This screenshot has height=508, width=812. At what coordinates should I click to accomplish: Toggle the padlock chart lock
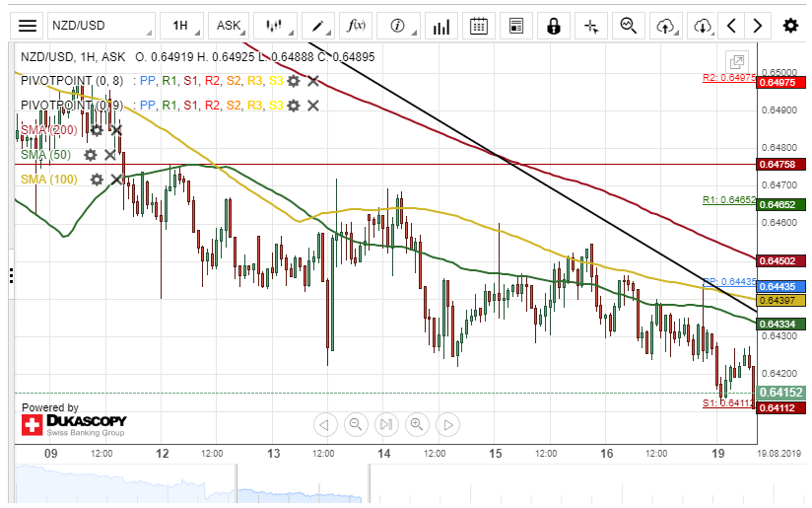pyautogui.click(x=554, y=26)
